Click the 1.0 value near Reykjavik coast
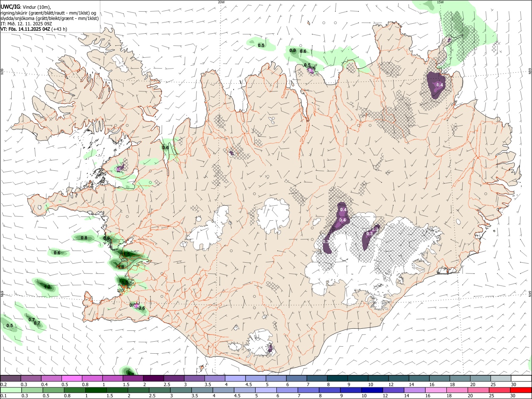The height and width of the screenshot is (399, 532). click(121, 267)
